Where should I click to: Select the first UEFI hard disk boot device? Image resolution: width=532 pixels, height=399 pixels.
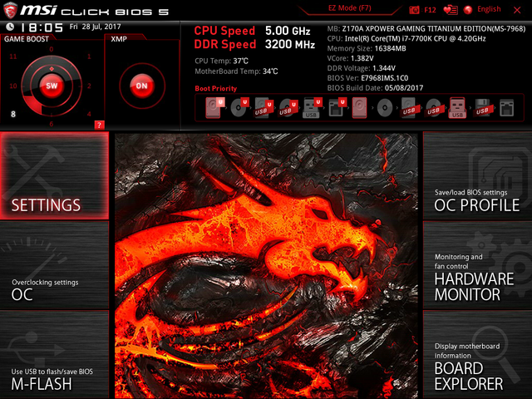215,108
